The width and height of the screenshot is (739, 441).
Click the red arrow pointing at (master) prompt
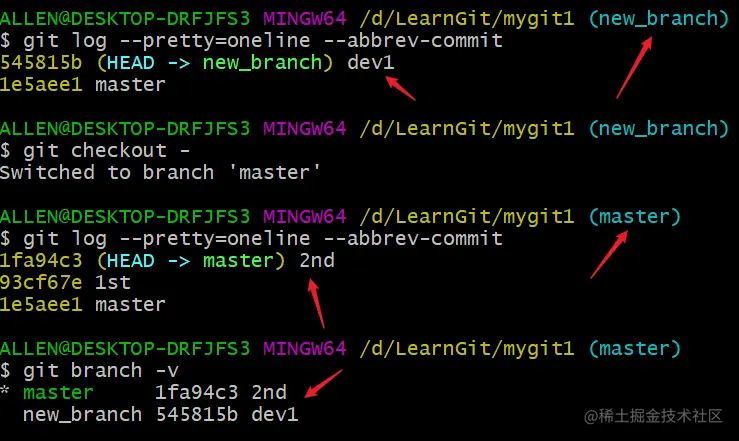pos(609,254)
